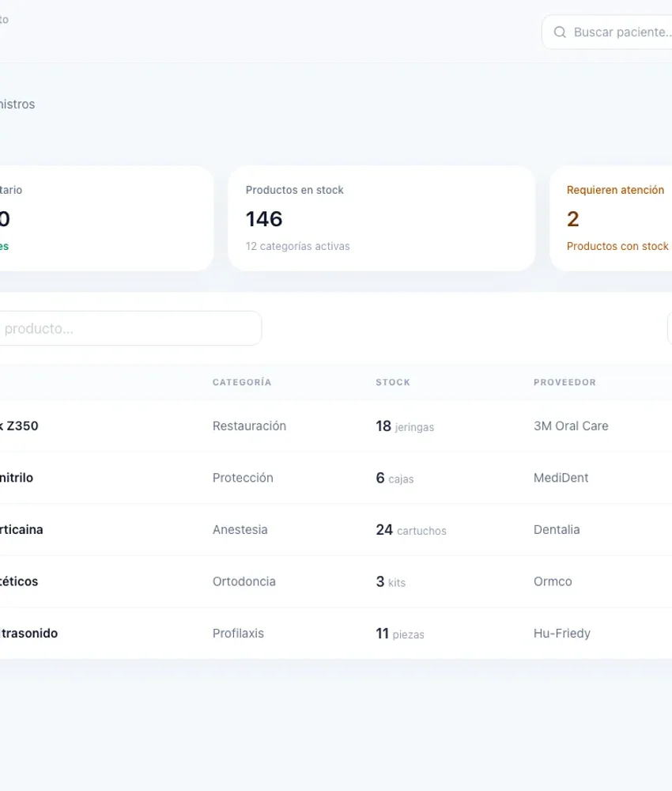
Task: Click the Ormco supplier cell
Action: click(553, 581)
